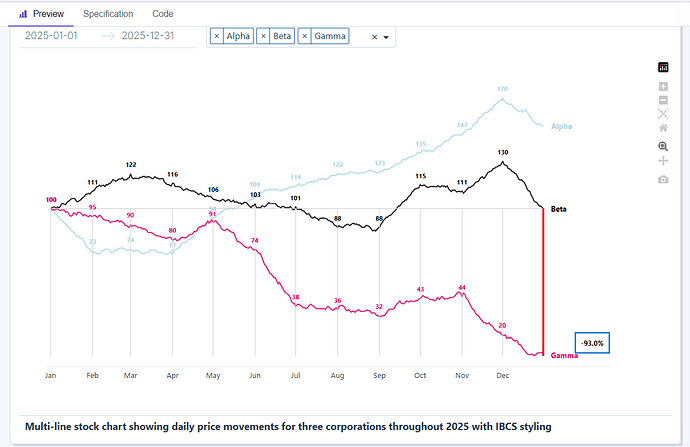
Task: Clear all selected companies
Action: click(x=374, y=38)
